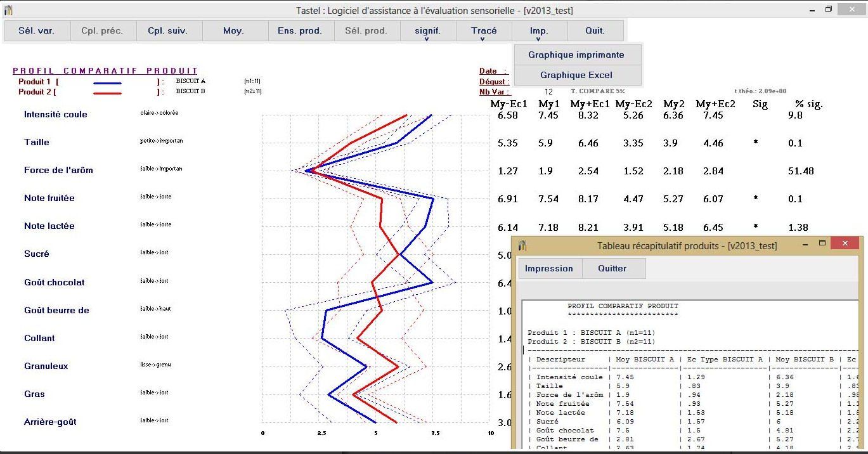Click the 'Quit.' button to exit
Image resolution: width=868 pixels, height=454 pixels.
tap(595, 30)
